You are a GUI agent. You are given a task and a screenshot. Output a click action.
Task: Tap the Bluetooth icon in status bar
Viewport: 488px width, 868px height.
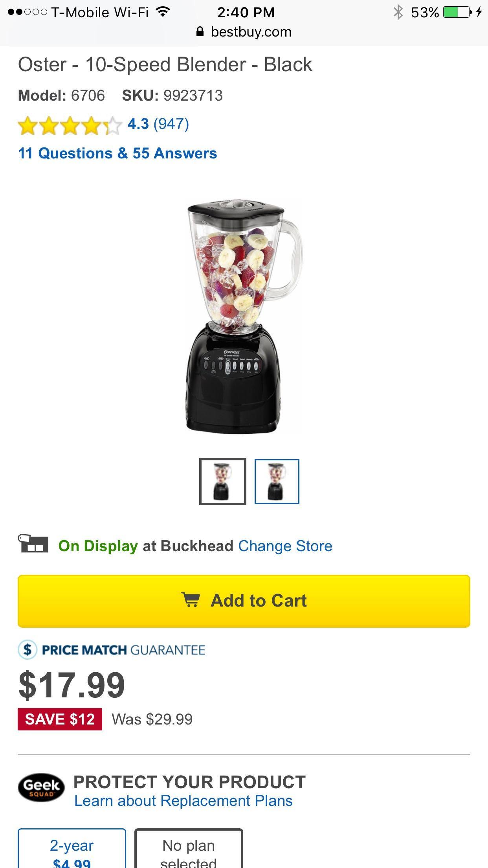tap(398, 12)
